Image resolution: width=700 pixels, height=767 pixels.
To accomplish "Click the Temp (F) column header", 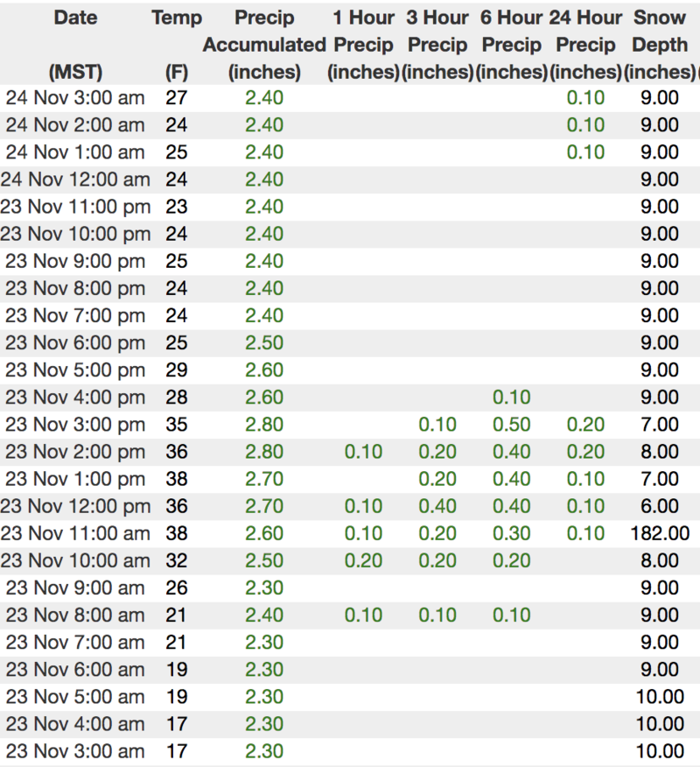I will (x=176, y=44).
